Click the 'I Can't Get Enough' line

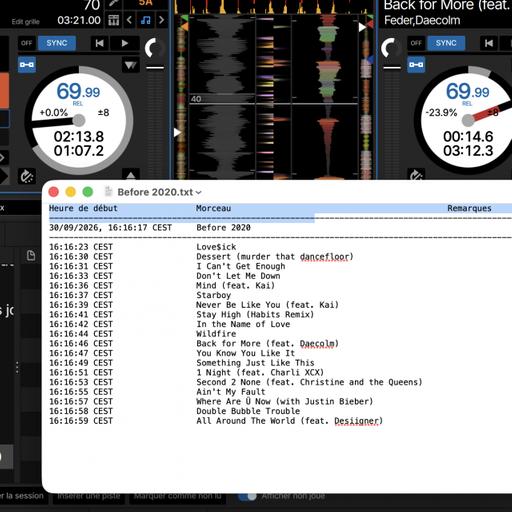click(241, 266)
